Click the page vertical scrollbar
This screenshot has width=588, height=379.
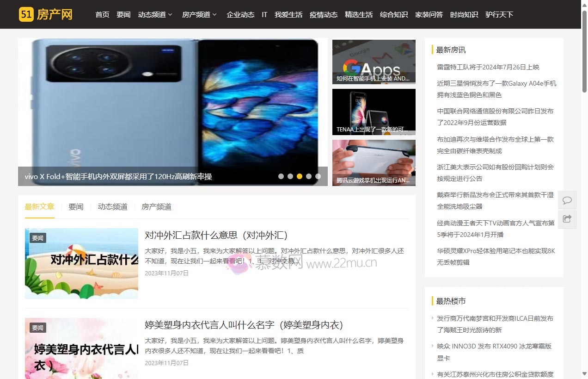[x=584, y=185]
